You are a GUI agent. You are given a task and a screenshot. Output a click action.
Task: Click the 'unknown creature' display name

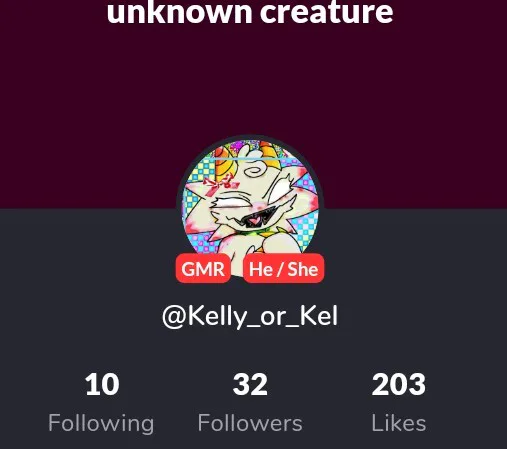click(250, 12)
